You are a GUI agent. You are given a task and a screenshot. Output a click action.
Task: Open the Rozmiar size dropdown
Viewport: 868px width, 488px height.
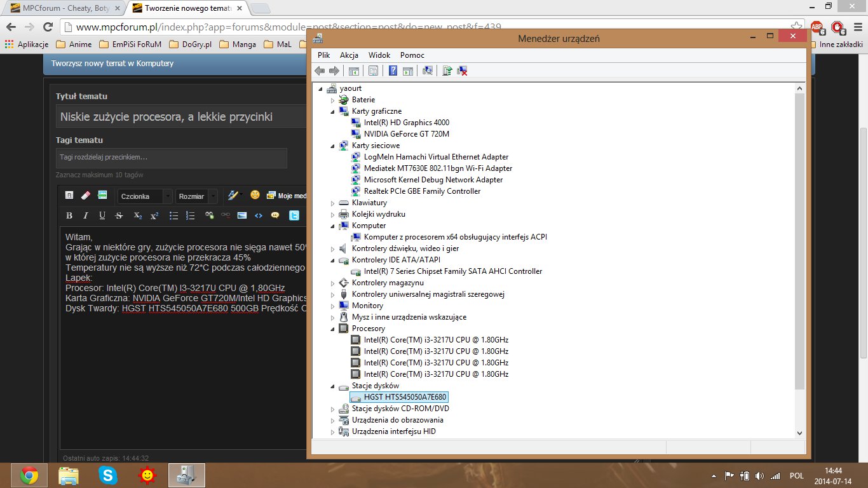tap(196, 196)
